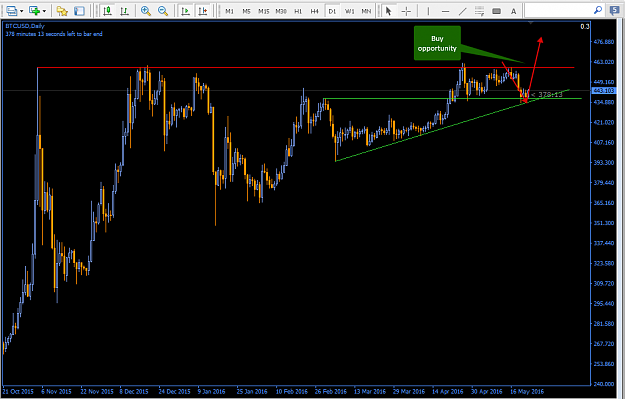Expand the Profiles dropdown arrow

click(x=22, y=11)
